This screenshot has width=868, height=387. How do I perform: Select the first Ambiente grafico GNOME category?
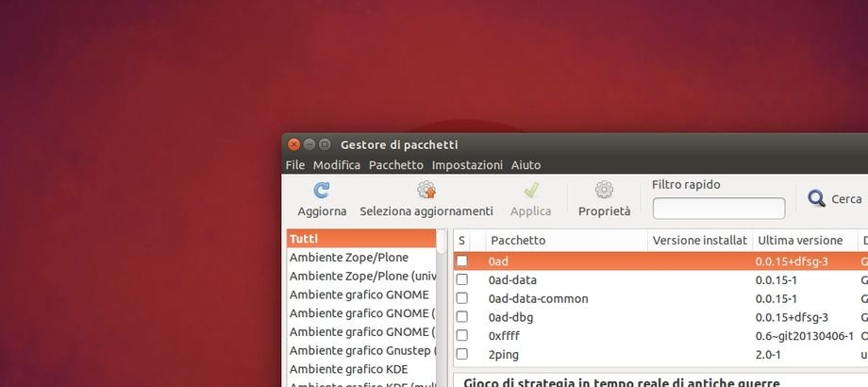pyautogui.click(x=361, y=294)
